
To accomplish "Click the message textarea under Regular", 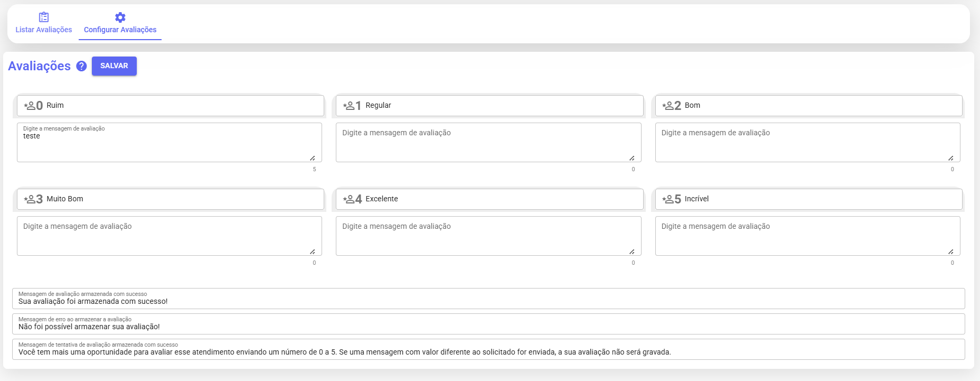I will pos(488,143).
